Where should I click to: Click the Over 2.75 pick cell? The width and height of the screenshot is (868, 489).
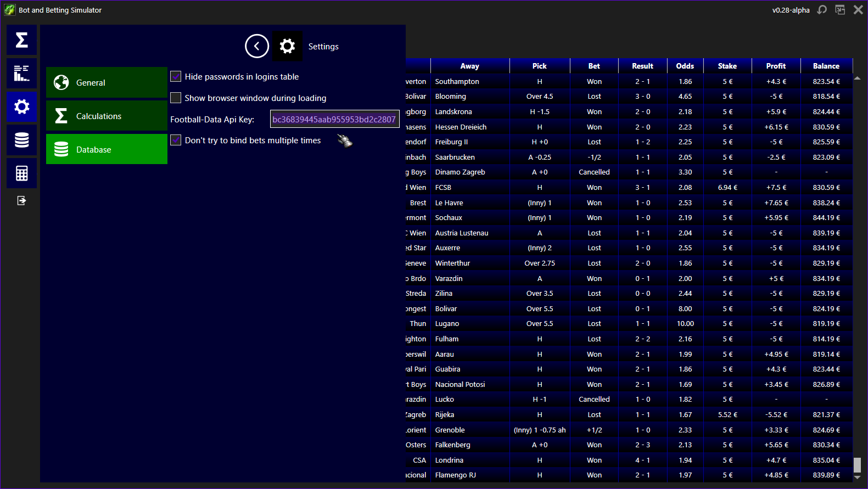(x=540, y=263)
